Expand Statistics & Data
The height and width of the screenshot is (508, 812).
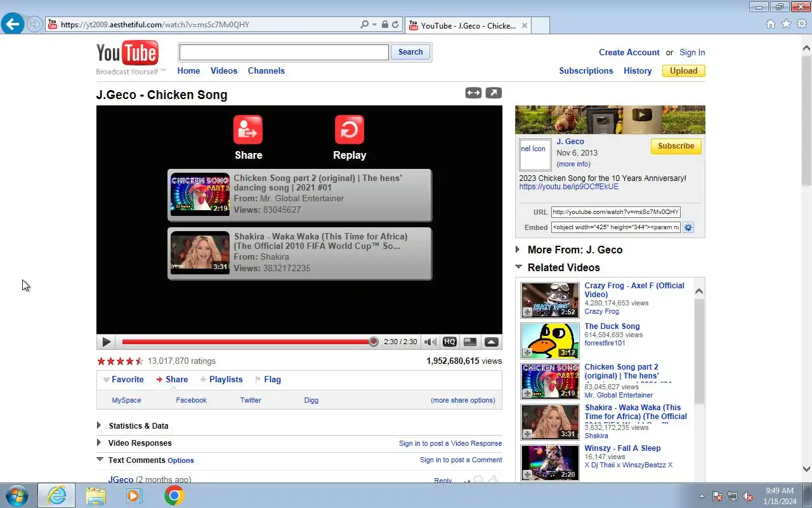99,425
